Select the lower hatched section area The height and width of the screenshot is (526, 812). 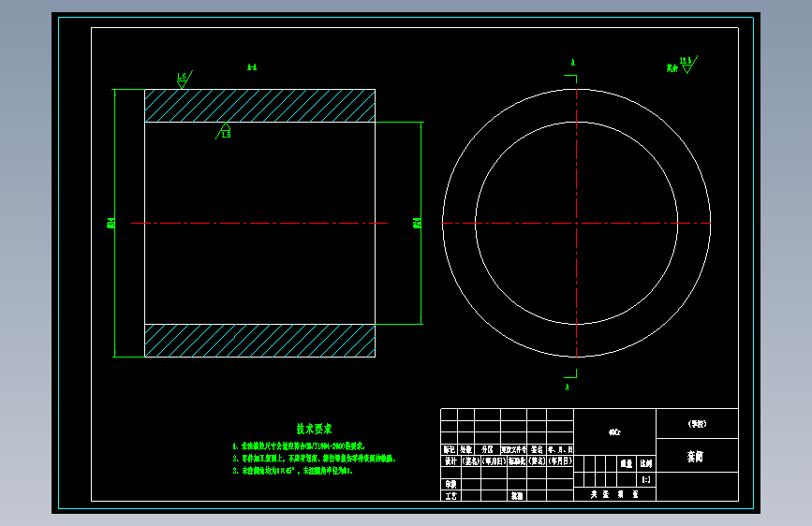[260, 341]
